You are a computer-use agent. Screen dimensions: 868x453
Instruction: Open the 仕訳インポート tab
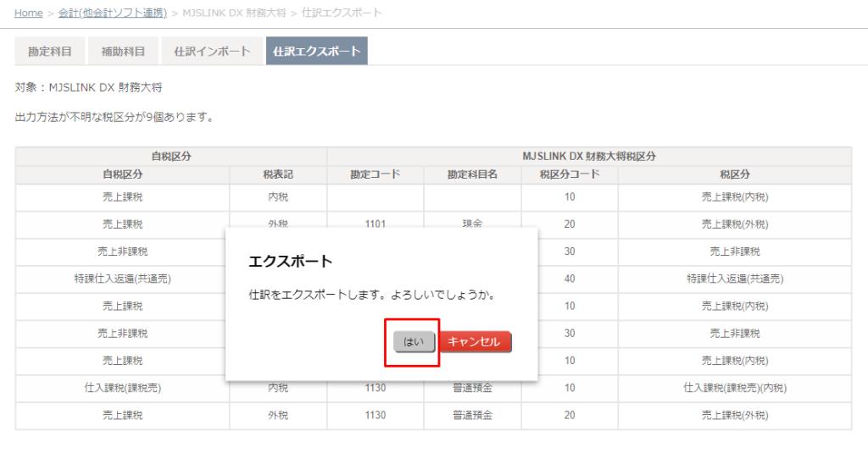tap(212, 51)
